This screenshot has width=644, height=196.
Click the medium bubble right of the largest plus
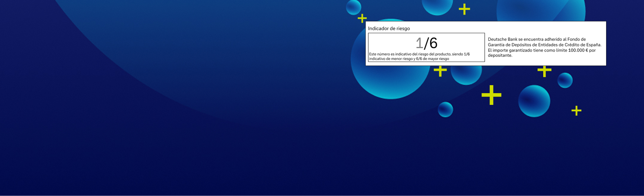pos(534,101)
